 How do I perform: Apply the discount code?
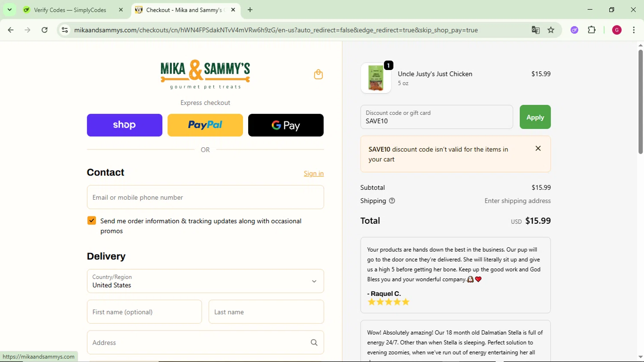pos(535,117)
